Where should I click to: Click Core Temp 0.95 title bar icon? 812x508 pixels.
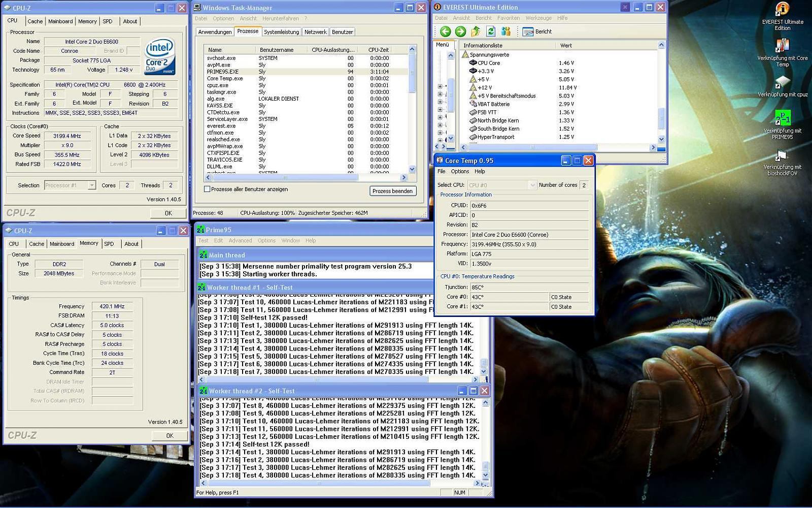(x=440, y=161)
